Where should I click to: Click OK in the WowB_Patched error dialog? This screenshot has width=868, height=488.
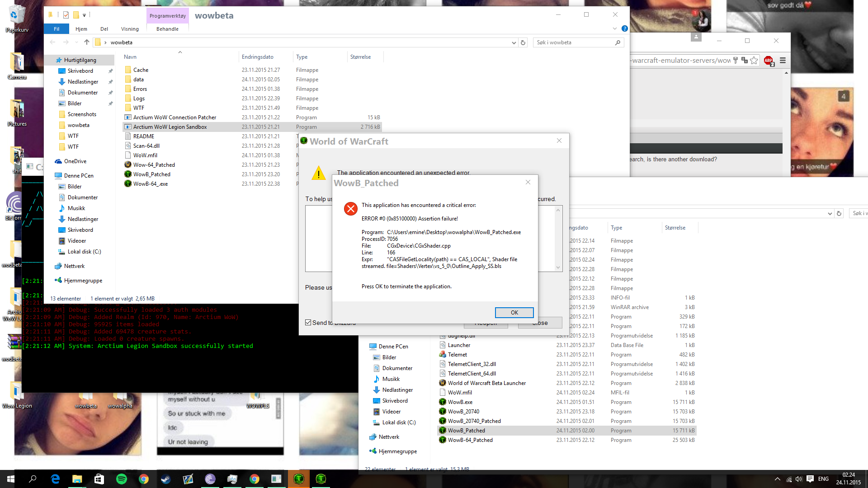coord(514,313)
